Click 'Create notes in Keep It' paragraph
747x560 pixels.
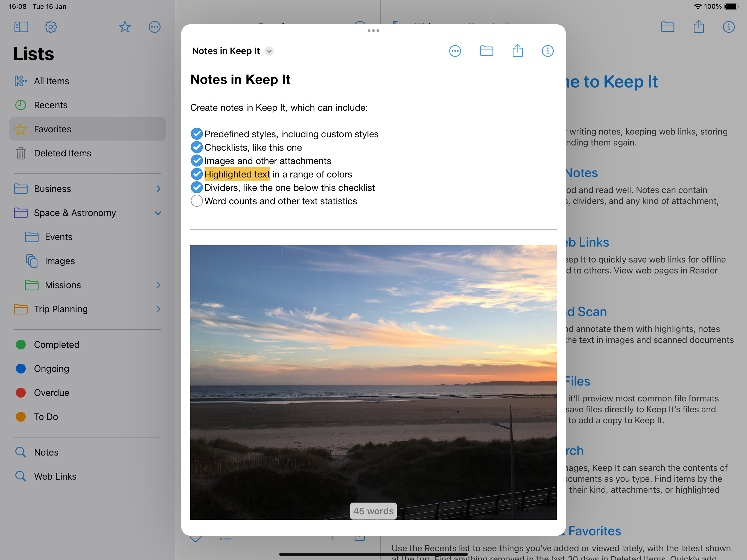[279, 108]
